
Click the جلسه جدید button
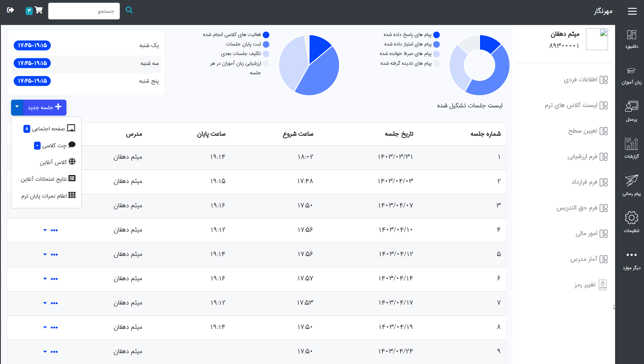(45, 107)
